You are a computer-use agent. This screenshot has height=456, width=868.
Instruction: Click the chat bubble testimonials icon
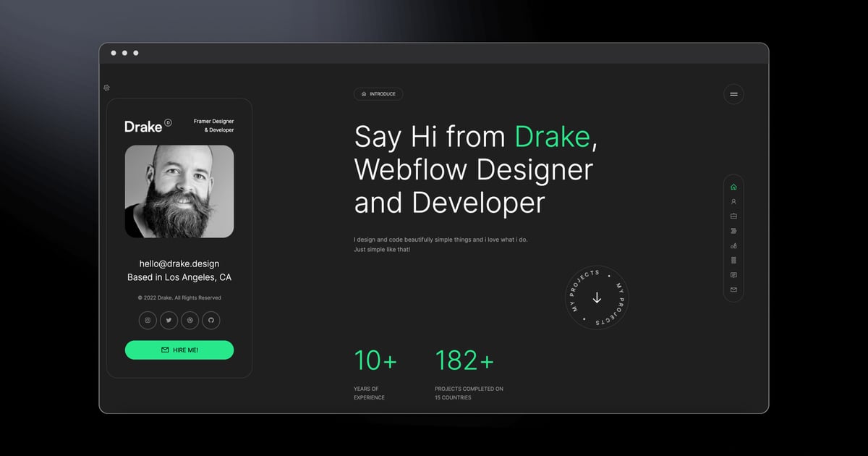[733, 274]
